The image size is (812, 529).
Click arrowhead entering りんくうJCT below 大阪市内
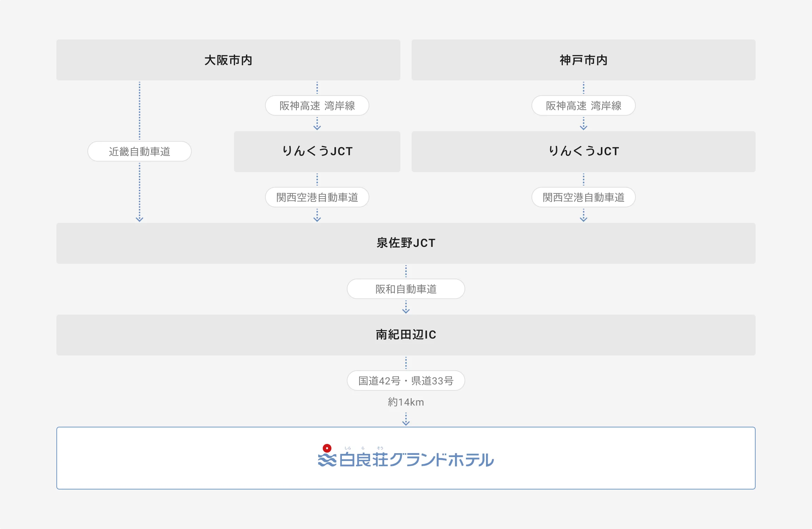tap(317, 128)
